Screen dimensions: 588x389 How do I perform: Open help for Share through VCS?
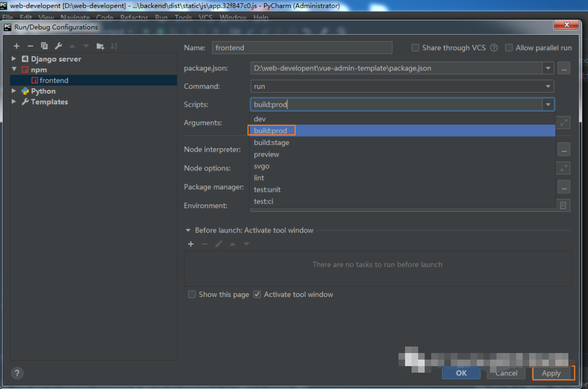(494, 47)
